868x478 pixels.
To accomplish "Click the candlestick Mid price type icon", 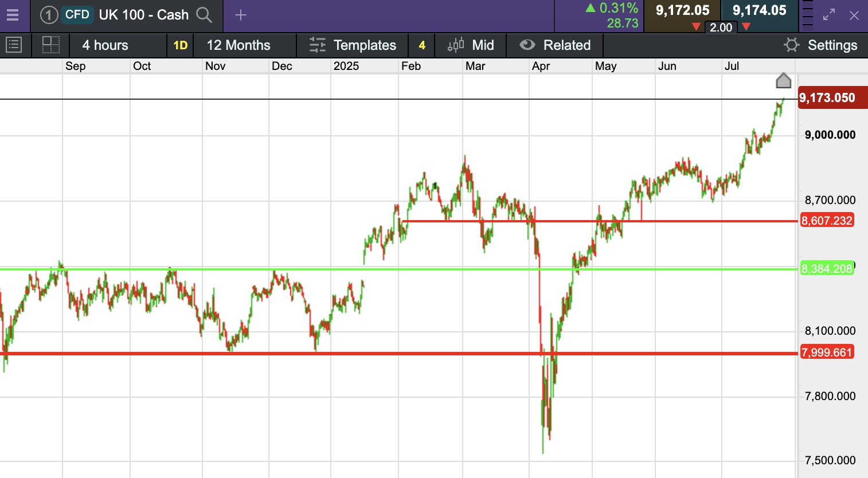I will click(x=456, y=45).
